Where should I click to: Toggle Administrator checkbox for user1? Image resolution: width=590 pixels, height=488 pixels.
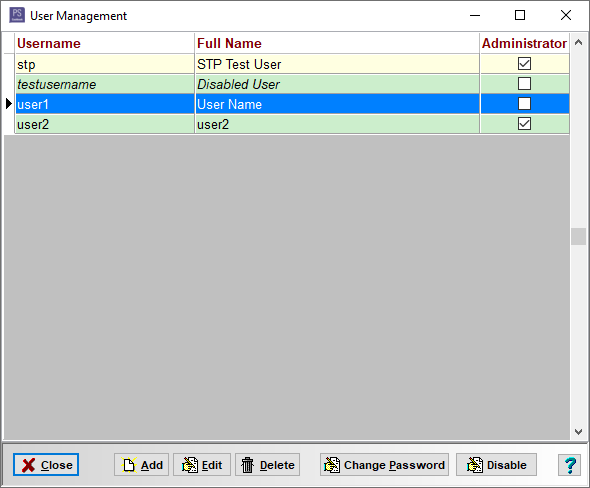coord(524,103)
